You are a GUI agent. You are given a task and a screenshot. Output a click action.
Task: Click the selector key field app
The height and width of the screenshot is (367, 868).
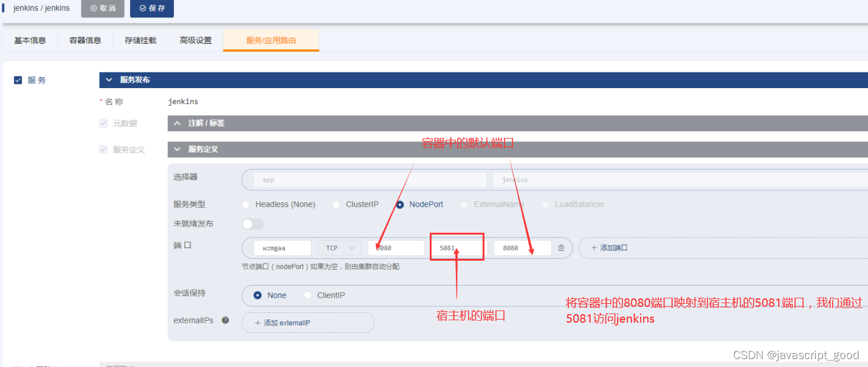[x=370, y=180]
